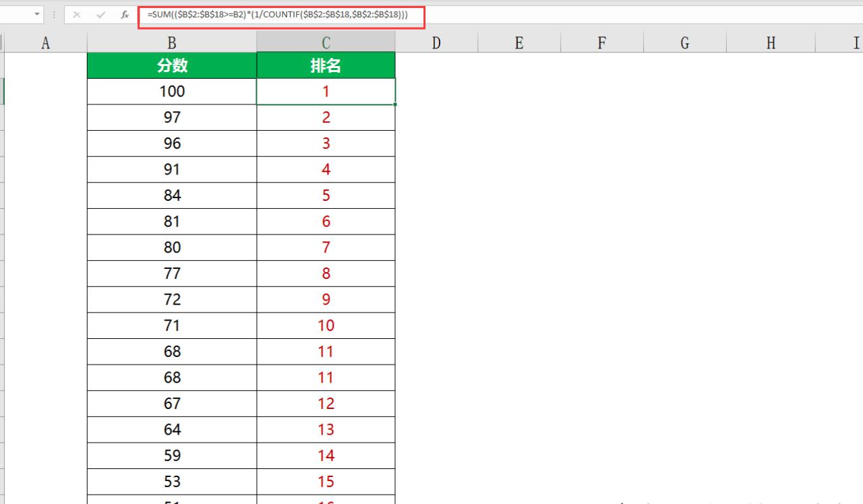This screenshot has height=504, width=863.
Task: Select the cell with score 72
Action: [172, 299]
